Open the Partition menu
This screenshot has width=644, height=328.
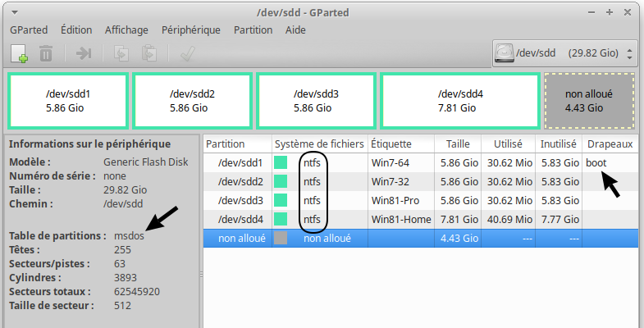click(253, 30)
